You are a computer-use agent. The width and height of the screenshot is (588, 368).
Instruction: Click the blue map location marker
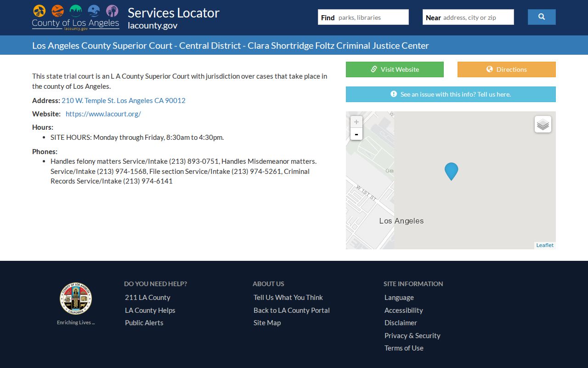point(451,171)
